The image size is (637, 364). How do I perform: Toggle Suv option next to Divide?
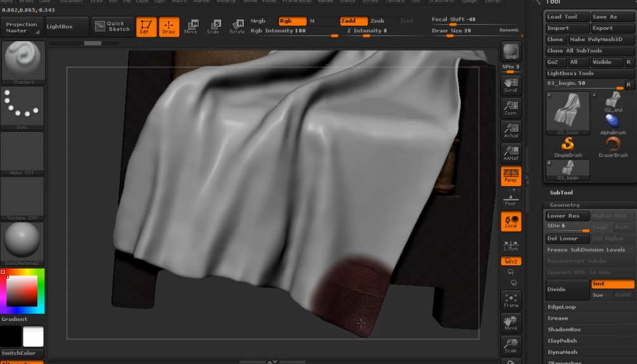602,295
